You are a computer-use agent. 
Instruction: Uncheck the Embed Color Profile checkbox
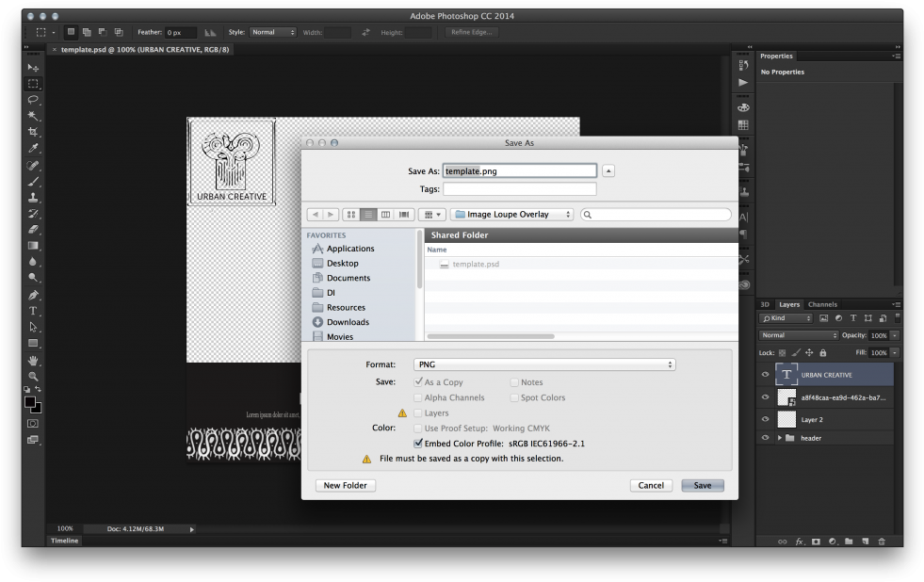pos(417,443)
